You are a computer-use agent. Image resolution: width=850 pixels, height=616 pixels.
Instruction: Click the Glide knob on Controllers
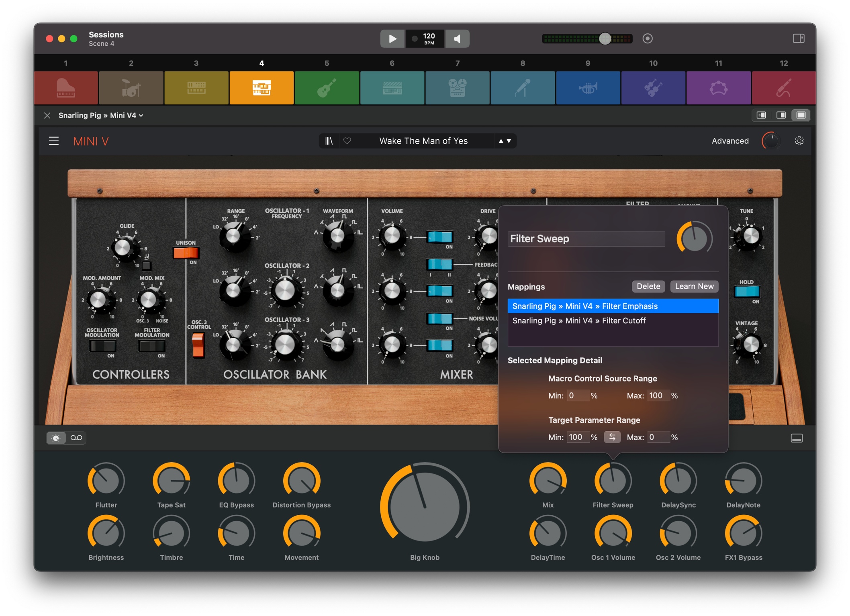click(x=123, y=247)
